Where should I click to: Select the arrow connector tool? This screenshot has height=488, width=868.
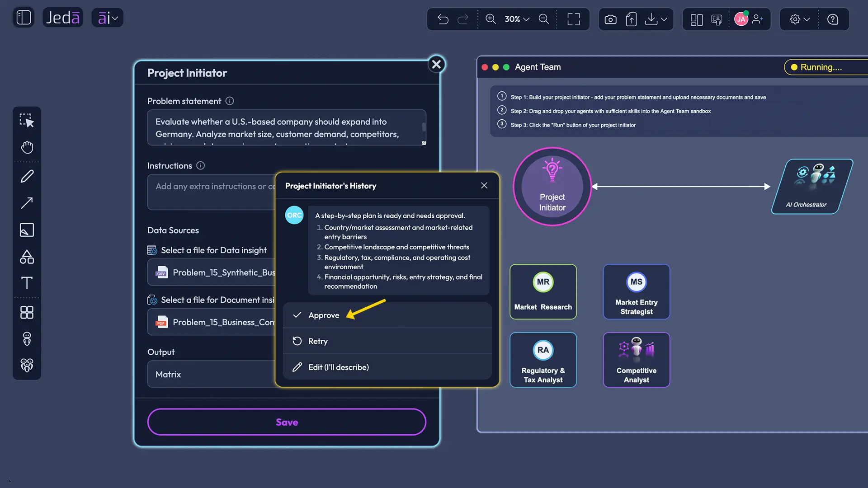click(27, 203)
